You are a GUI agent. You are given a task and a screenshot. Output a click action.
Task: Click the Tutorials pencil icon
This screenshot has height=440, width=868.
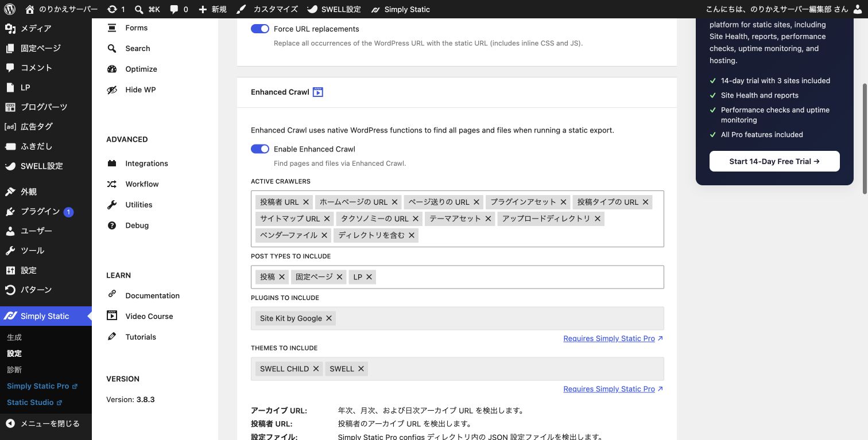click(x=112, y=336)
